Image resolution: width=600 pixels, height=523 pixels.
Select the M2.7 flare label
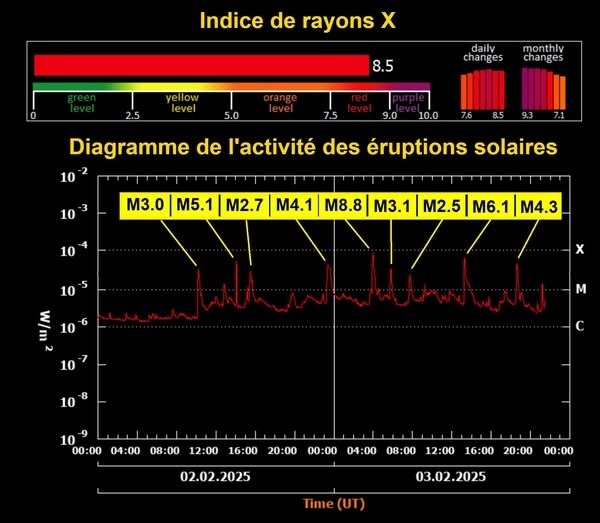(244, 206)
